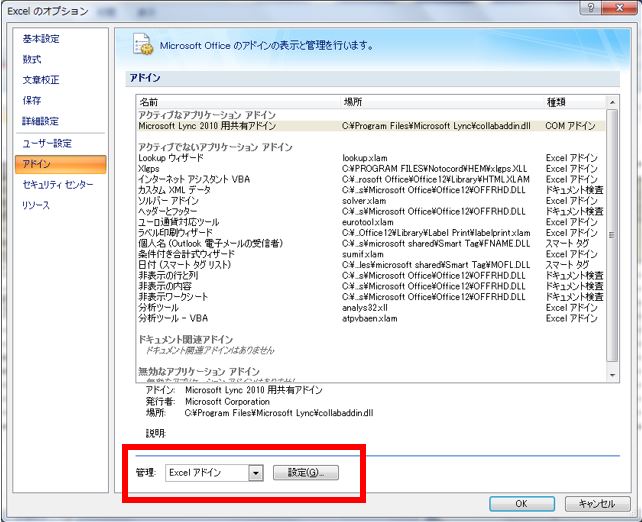
Task: Select 詳細設定 in the sidebar
Action: (x=41, y=121)
